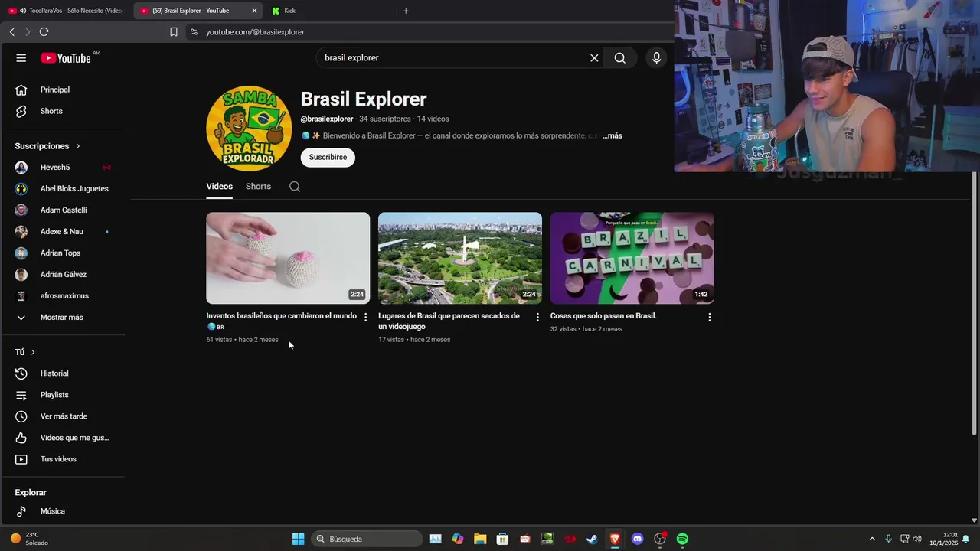
Task: Play Lugares de Brasil video thumbnail
Action: [x=460, y=258]
